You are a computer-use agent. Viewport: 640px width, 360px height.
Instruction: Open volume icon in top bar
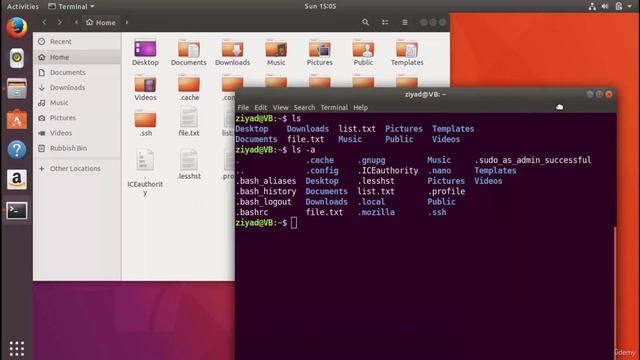pyautogui.click(x=605, y=6)
